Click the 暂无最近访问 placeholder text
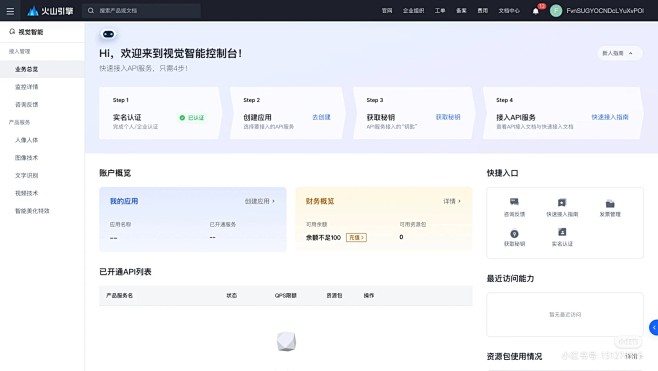This screenshot has height=371, width=658. tap(565, 314)
